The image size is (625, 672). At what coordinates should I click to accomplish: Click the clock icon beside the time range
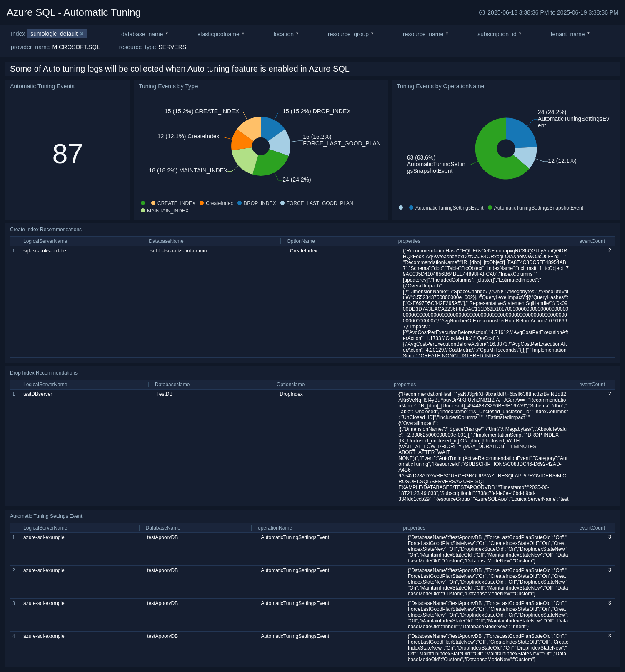[x=482, y=12]
